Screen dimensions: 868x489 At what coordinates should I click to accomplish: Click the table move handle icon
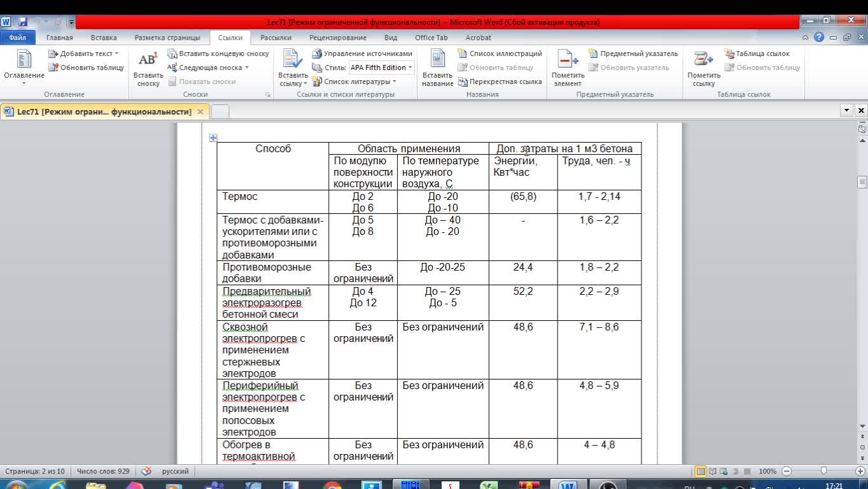(x=213, y=138)
